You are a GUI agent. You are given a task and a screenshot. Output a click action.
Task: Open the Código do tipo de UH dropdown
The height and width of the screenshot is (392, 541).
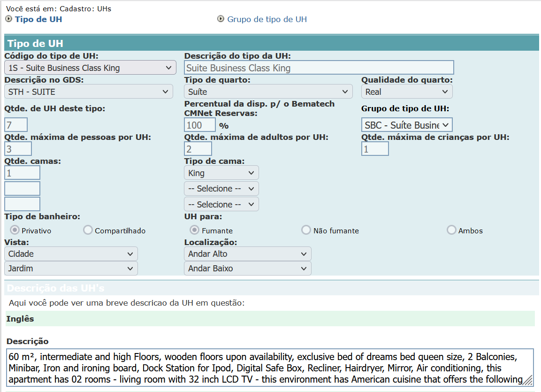pos(90,68)
